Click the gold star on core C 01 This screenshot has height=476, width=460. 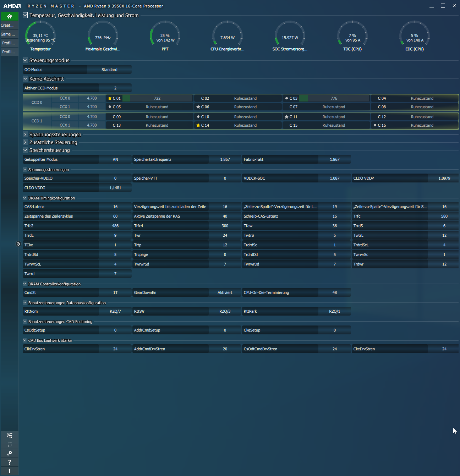tap(110, 98)
